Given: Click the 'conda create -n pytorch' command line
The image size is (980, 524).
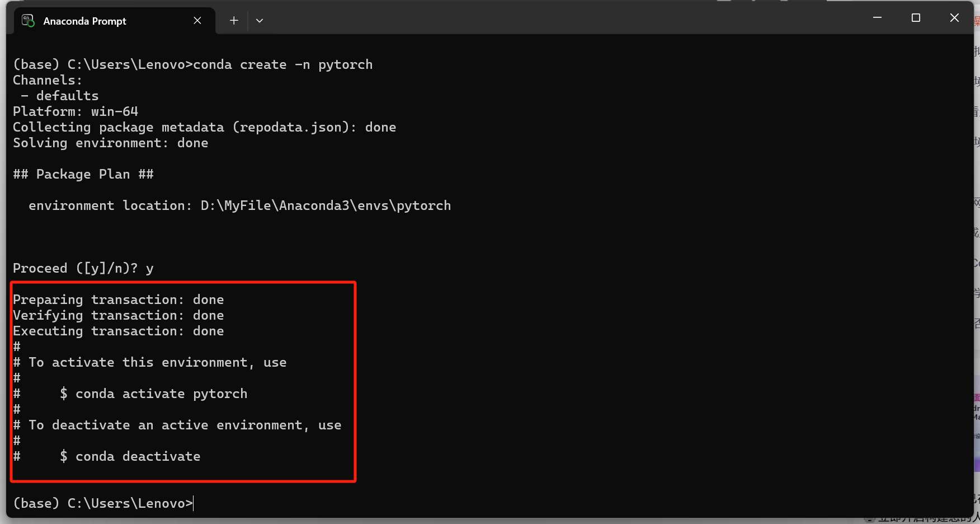Looking at the screenshot, I should coord(193,64).
